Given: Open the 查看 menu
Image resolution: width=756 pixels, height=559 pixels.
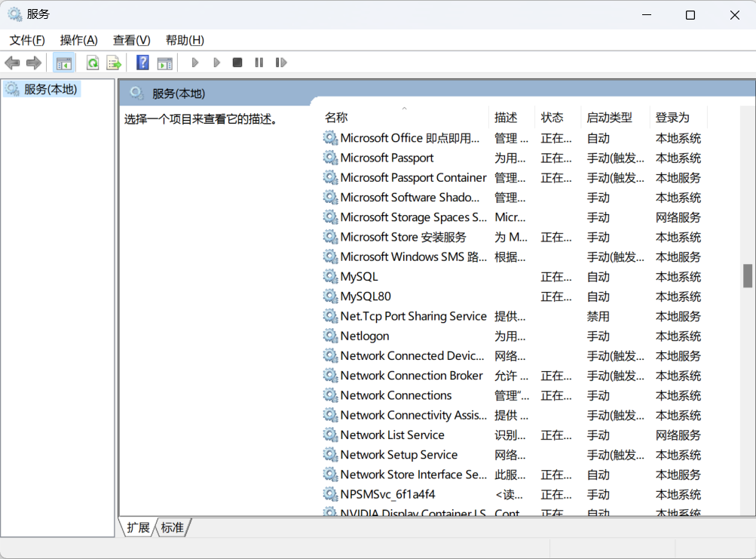Looking at the screenshot, I should 130,40.
